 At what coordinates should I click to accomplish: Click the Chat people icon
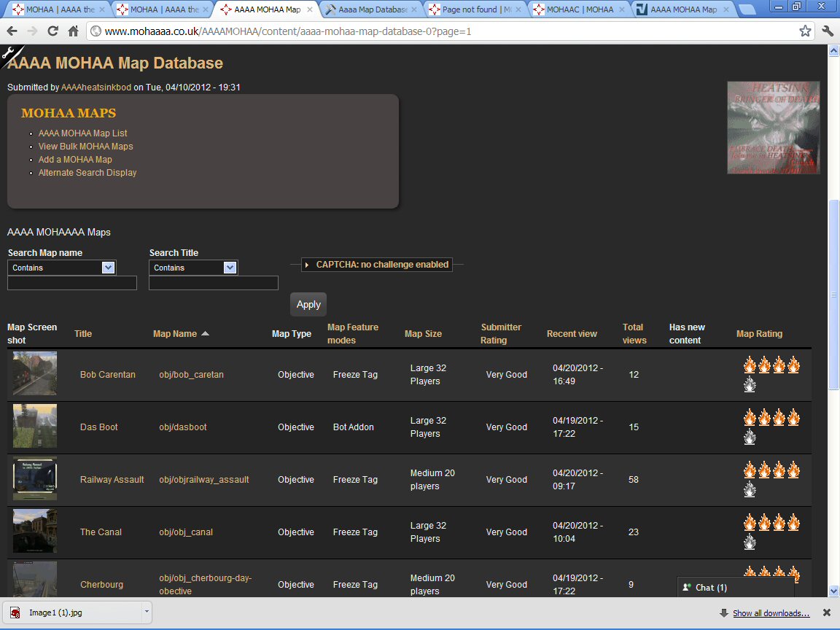point(686,587)
